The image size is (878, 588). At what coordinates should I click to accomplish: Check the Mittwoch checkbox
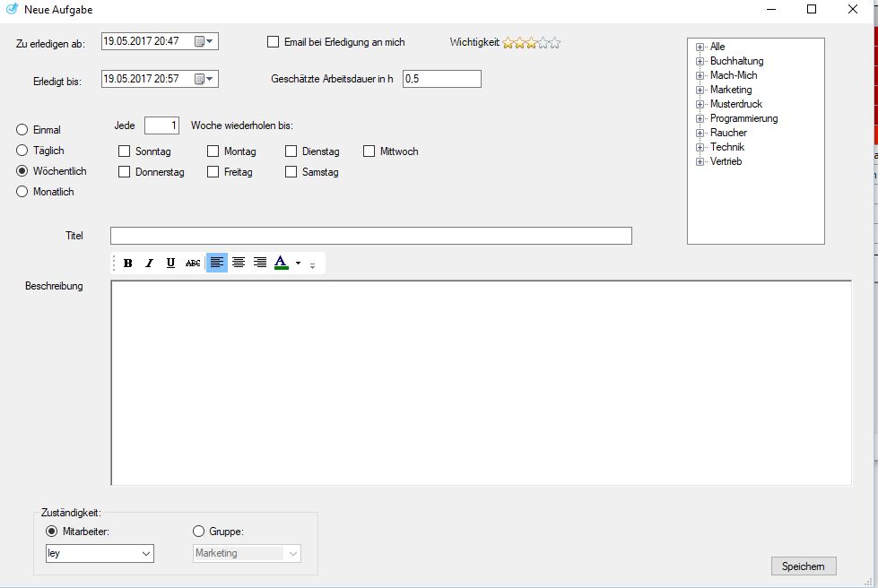[x=369, y=151]
